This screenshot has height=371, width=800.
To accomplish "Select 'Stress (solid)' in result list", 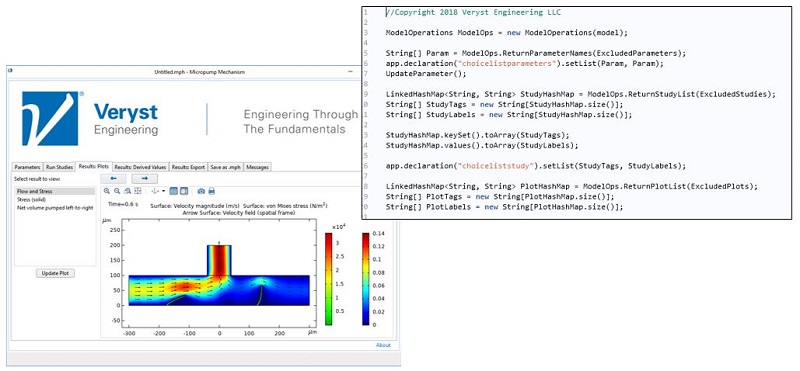I will pos(55,200).
